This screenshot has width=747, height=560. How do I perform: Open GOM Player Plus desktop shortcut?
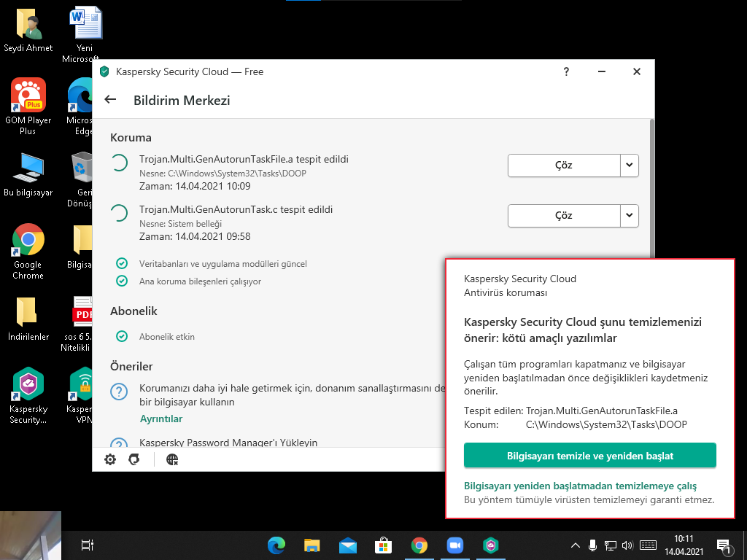pos(28,106)
